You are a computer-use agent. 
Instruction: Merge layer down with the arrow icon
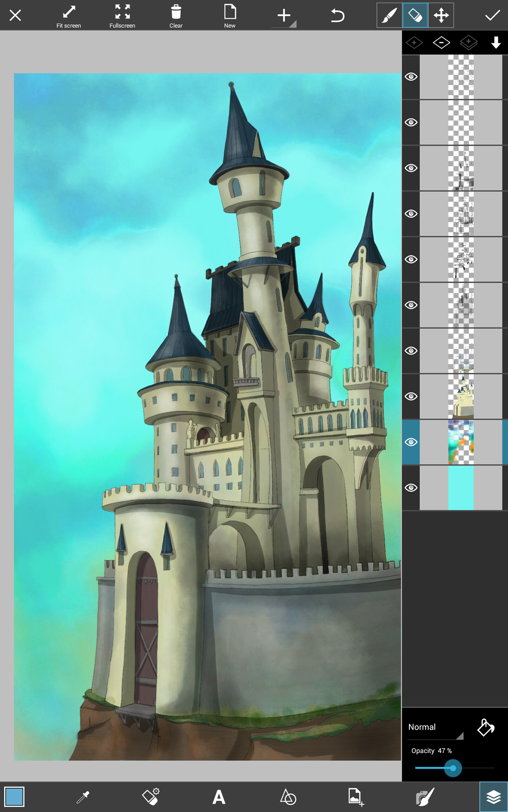(x=496, y=43)
